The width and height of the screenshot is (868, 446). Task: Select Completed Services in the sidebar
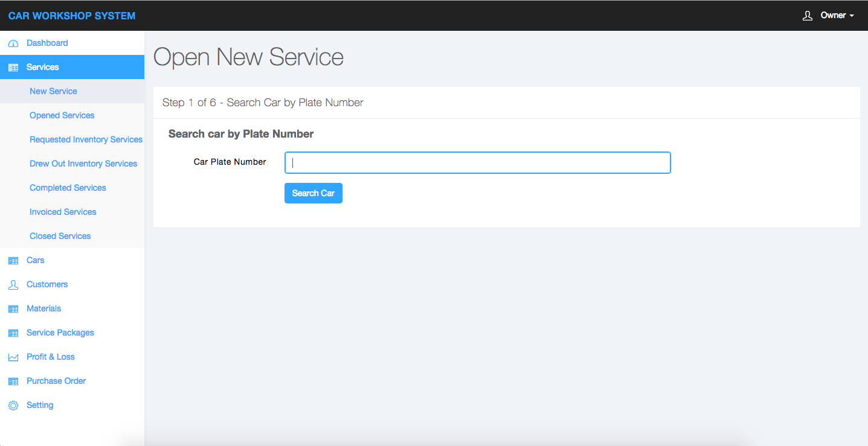point(68,188)
